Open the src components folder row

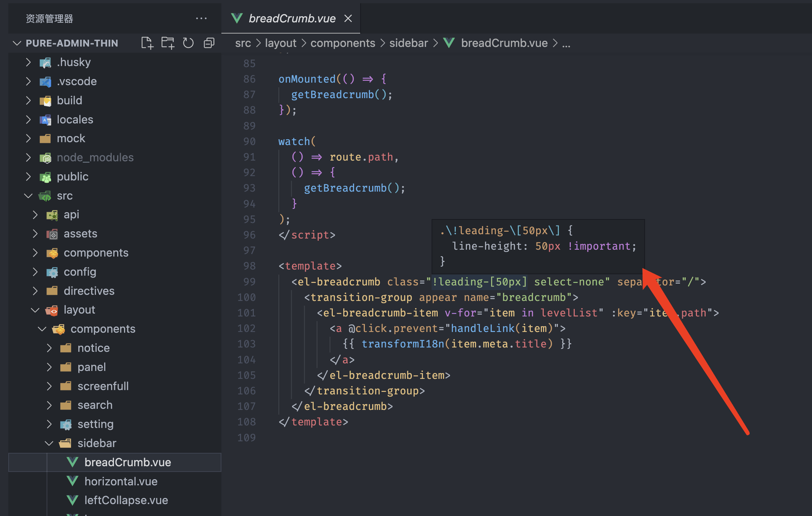(115, 253)
